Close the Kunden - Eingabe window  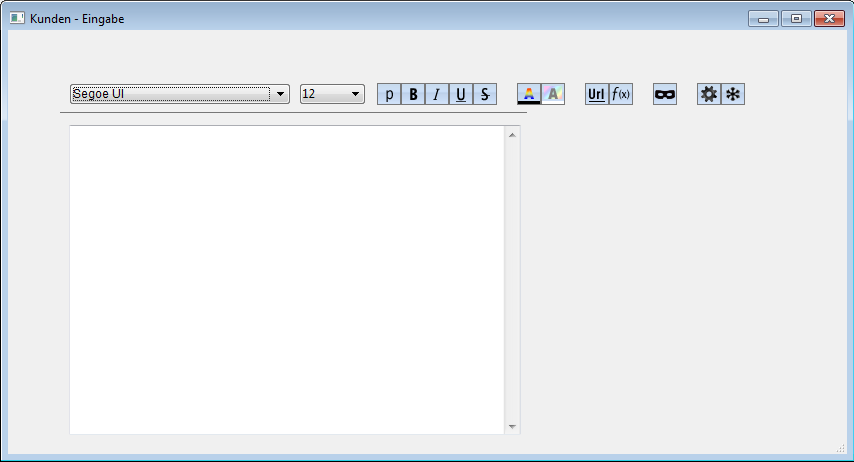829,19
